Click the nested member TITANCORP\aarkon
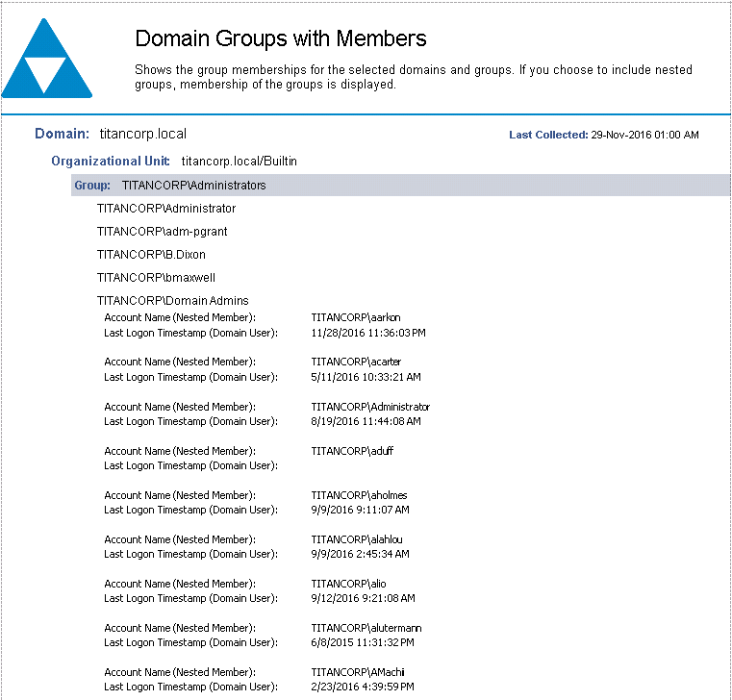This screenshot has width=732, height=700. pos(350,318)
